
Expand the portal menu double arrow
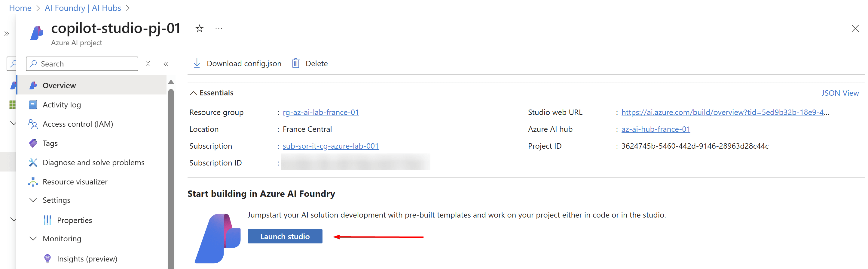pos(6,34)
